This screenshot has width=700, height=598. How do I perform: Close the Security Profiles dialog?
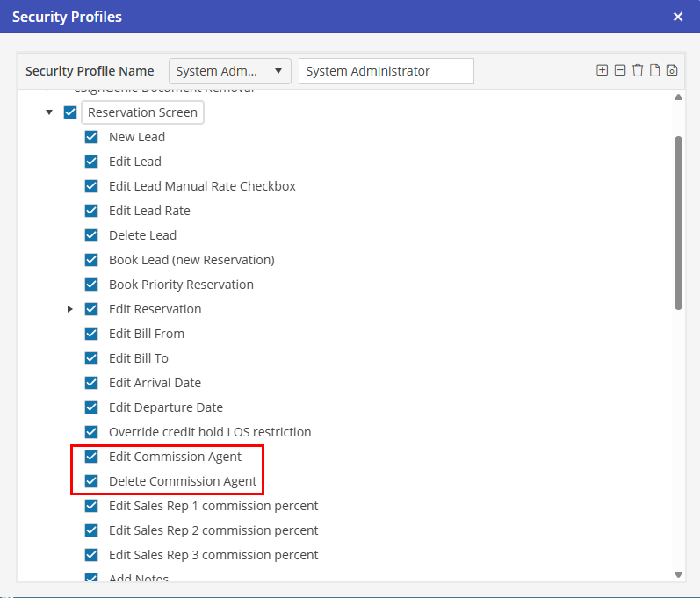pyautogui.click(x=678, y=17)
